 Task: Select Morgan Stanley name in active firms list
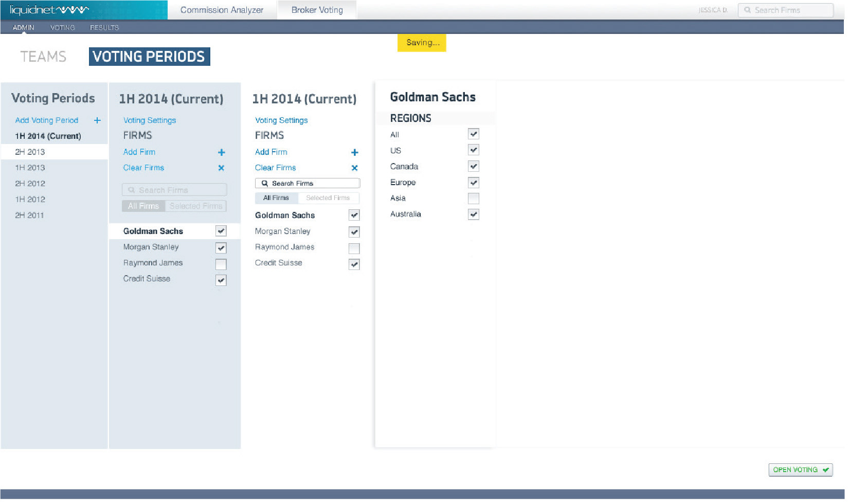tap(284, 232)
